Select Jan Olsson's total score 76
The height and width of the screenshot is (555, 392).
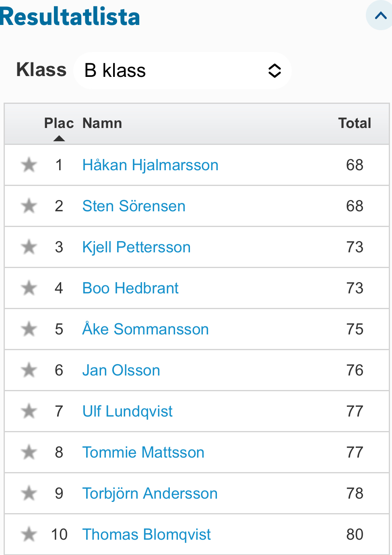(x=355, y=370)
